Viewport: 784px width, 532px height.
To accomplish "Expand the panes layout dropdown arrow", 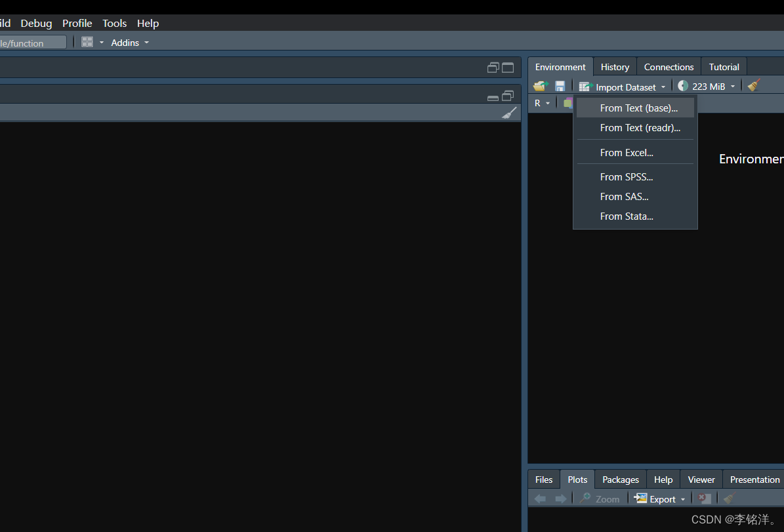I will [x=102, y=43].
